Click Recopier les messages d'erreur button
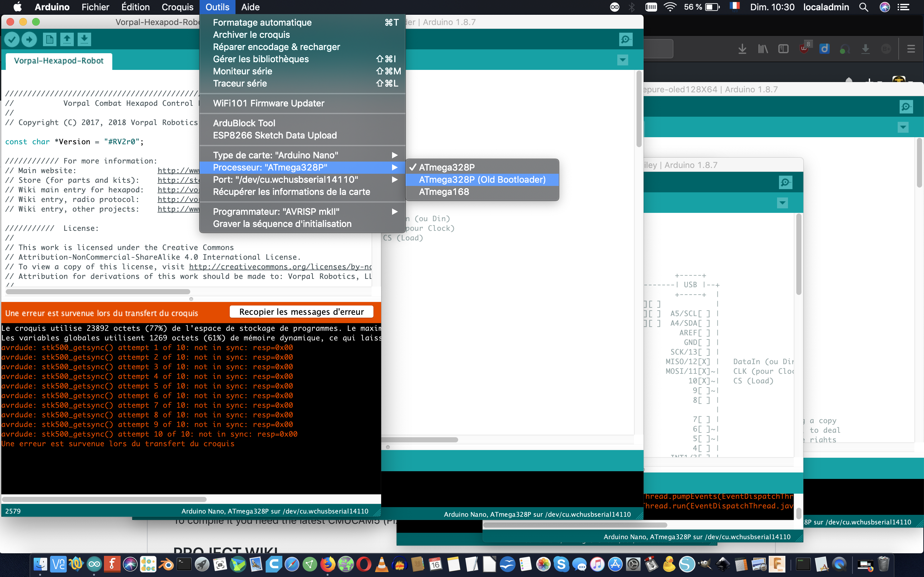924x577 pixels. (301, 312)
